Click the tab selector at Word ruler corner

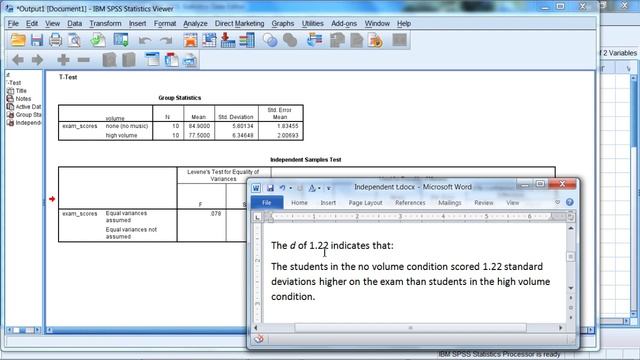257,217
